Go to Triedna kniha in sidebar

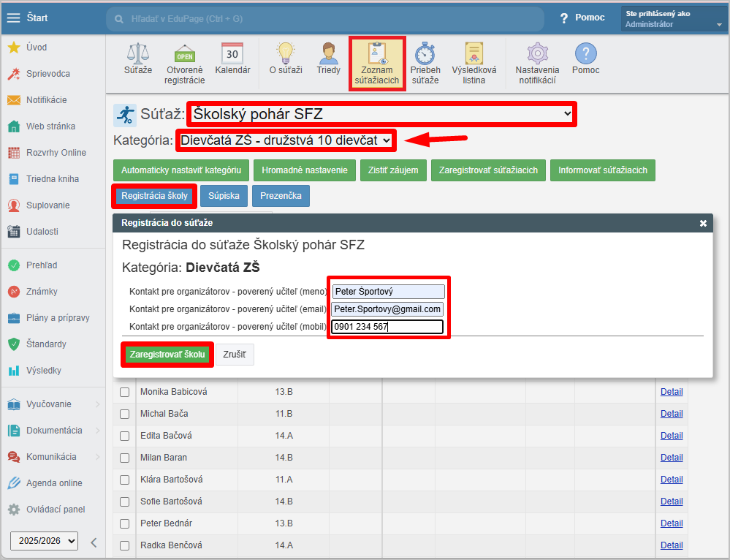point(53,179)
